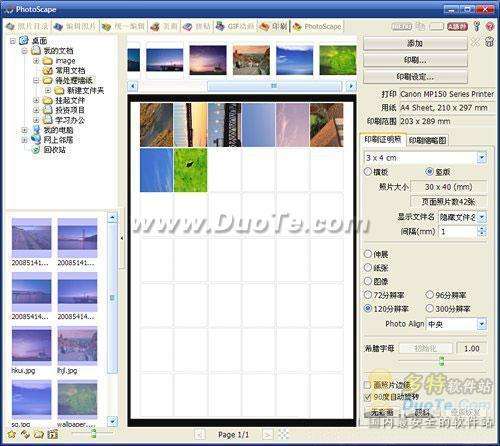500x446 pixels.
Task: Select the 纸张 paper radio option
Action: coord(368,268)
